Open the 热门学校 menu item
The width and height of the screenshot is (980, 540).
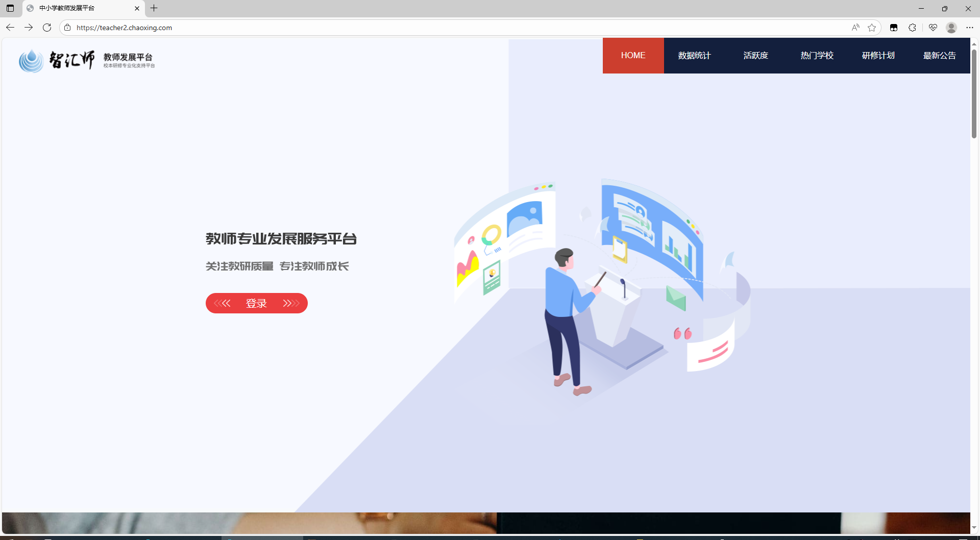coord(817,56)
